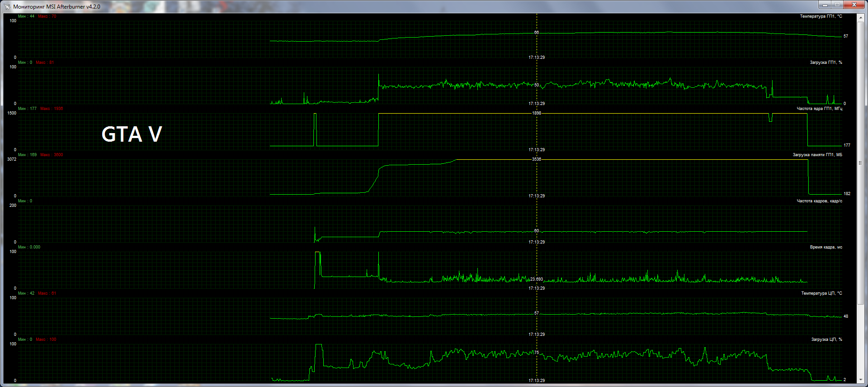Click the 17:13:29 timestamp under frame rate graph
This screenshot has height=387, width=868.
[537, 242]
